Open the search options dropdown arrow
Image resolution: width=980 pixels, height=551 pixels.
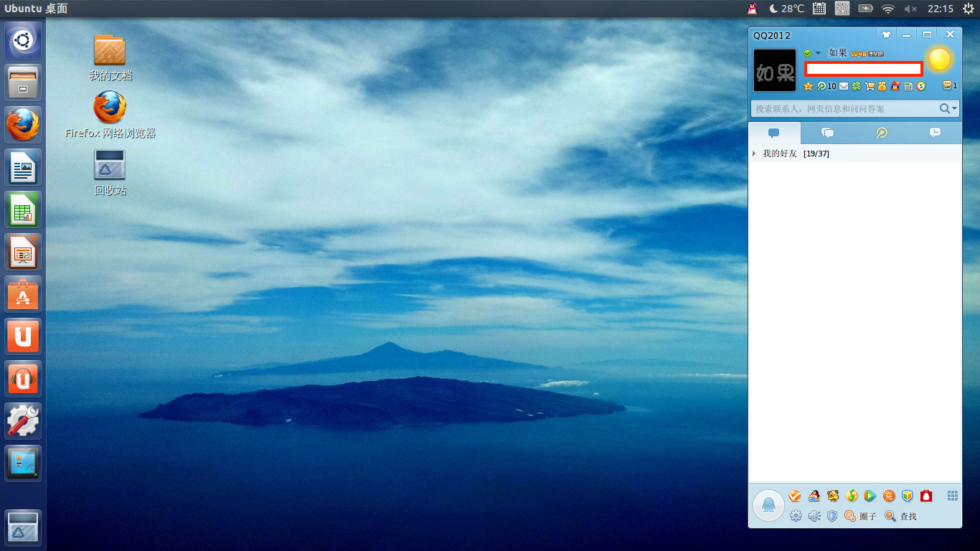955,108
